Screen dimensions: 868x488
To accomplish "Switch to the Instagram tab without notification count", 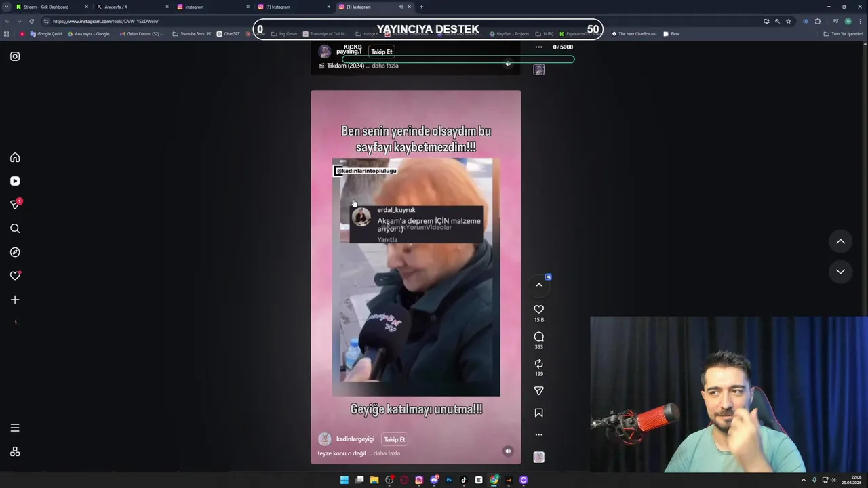I will click(213, 7).
